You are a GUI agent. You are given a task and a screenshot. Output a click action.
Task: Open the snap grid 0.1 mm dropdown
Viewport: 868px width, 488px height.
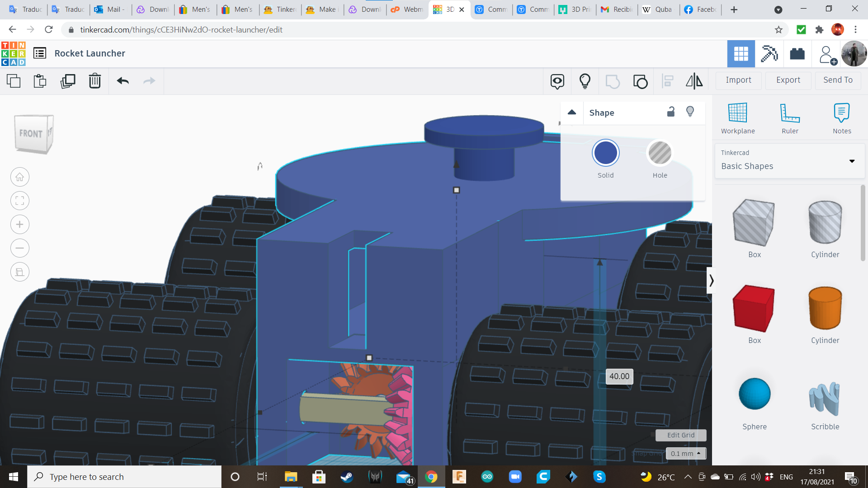[x=686, y=453]
